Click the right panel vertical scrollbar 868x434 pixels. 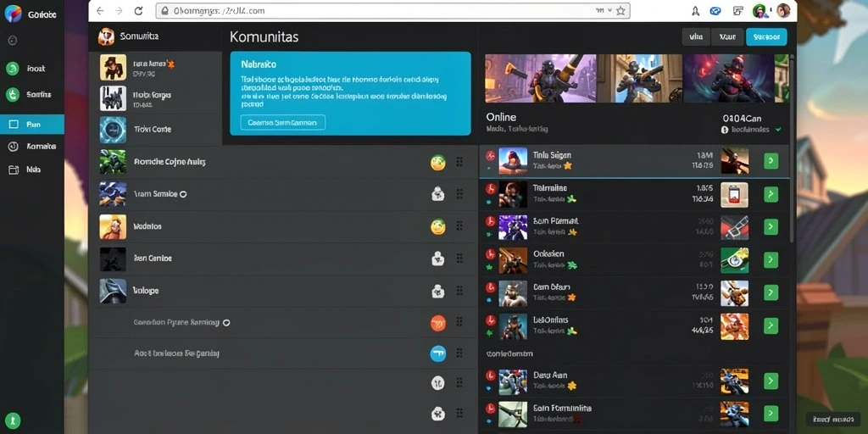[x=793, y=147]
